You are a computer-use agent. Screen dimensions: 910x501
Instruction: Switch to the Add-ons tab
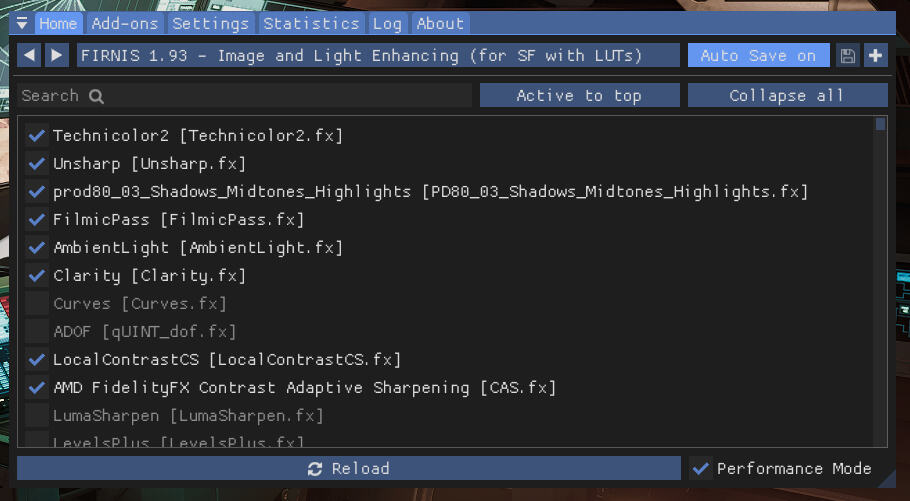125,24
